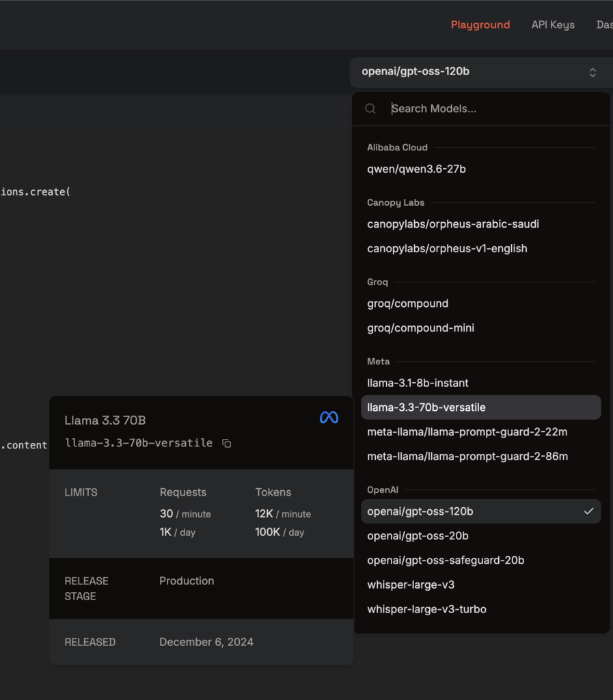Copy the llama-3.3-70b-versatile model ID
Viewport: 613px width, 700px height.
(227, 443)
